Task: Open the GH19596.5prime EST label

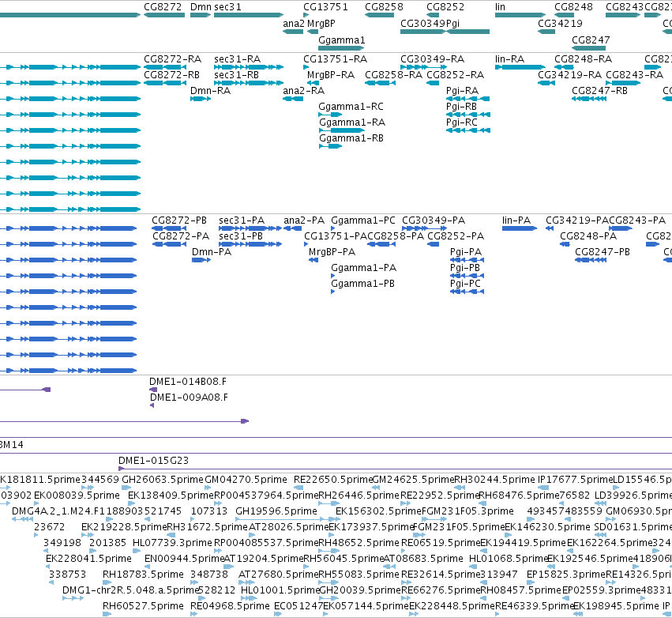Action: point(276,511)
